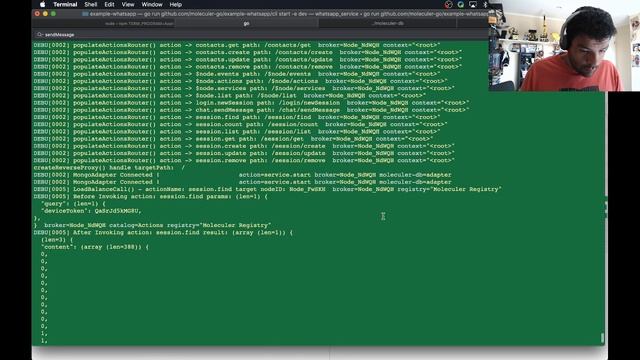
Task: Click the window title text example-whatsapp
Action: pyautogui.click(x=113, y=14)
